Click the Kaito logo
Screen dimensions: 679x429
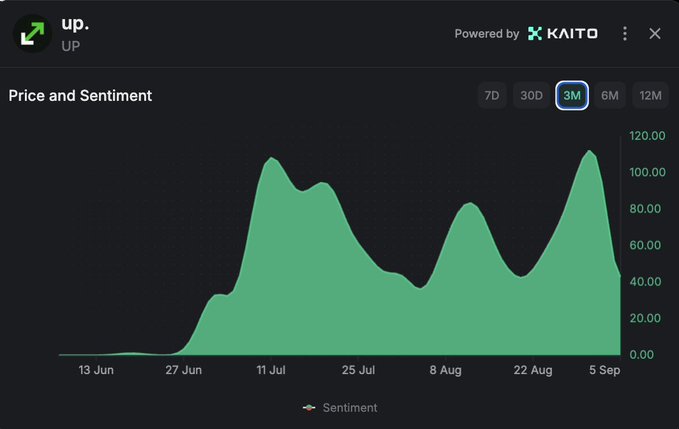tap(563, 33)
